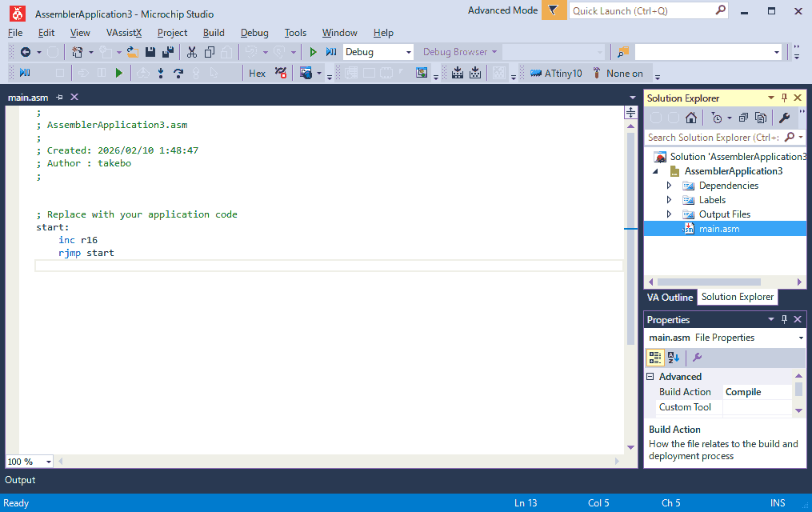Click the ATtiny10 device button
The height and width of the screenshot is (512, 812).
556,74
